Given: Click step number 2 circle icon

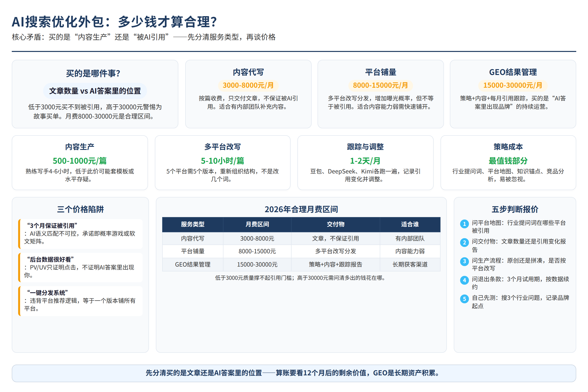Looking at the screenshot, I should [464, 243].
